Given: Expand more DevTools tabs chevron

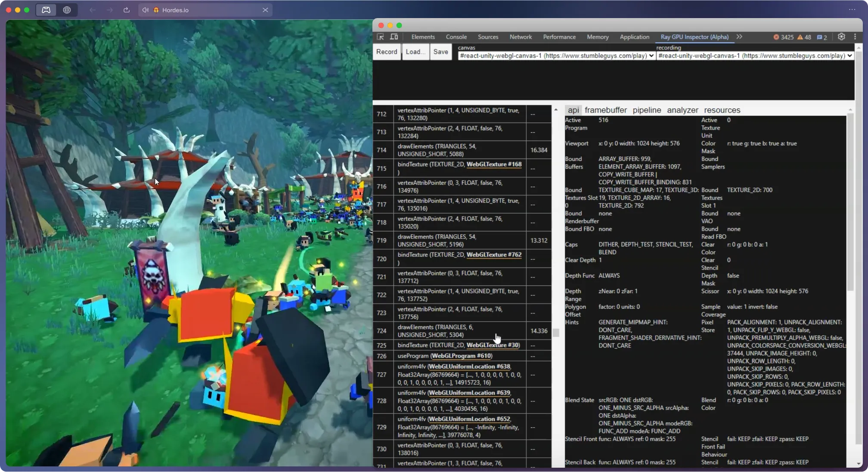Looking at the screenshot, I should tap(739, 37).
